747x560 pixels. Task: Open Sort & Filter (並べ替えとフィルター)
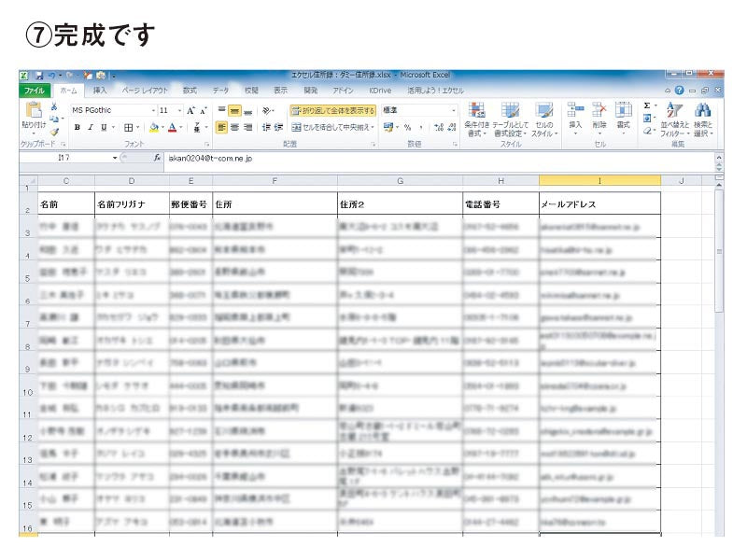click(673, 119)
